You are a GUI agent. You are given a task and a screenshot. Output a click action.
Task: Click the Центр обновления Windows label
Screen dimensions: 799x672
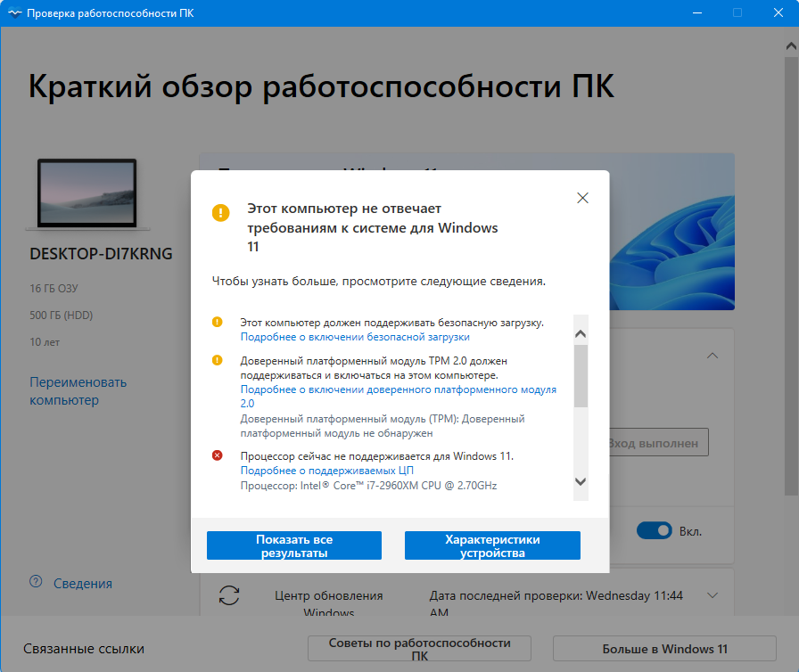coord(329,602)
